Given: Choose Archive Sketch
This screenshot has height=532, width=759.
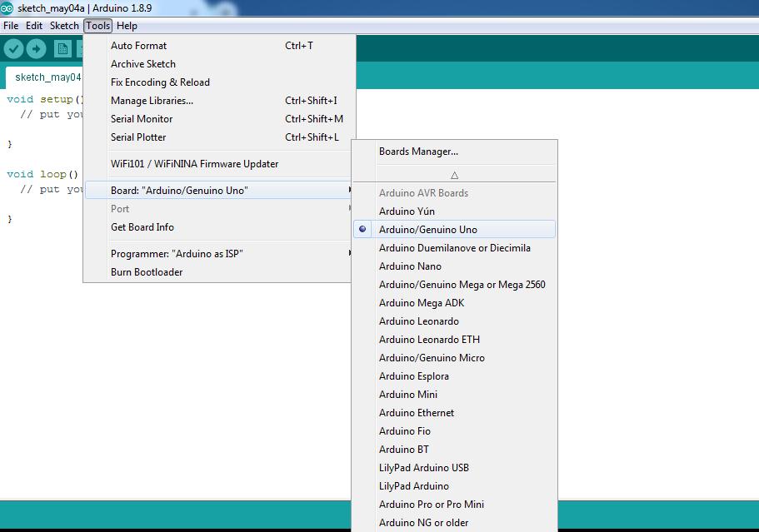Looking at the screenshot, I should pyautogui.click(x=217, y=64).
